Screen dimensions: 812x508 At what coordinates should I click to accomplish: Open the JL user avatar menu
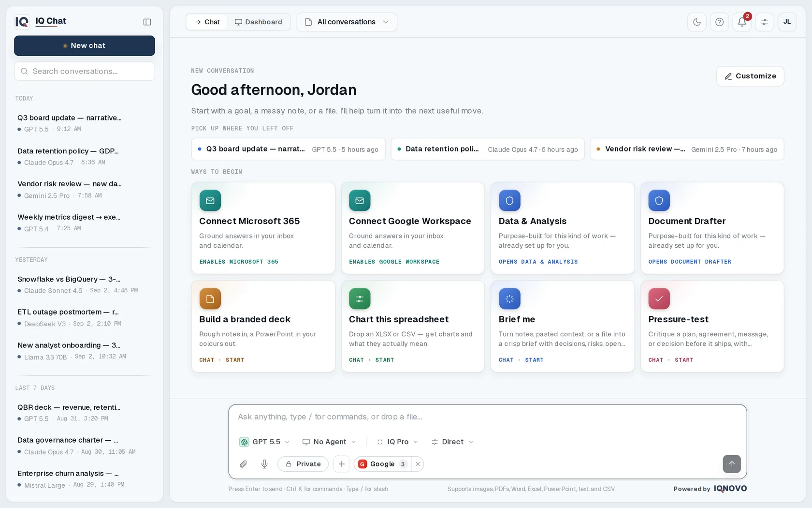pos(787,22)
